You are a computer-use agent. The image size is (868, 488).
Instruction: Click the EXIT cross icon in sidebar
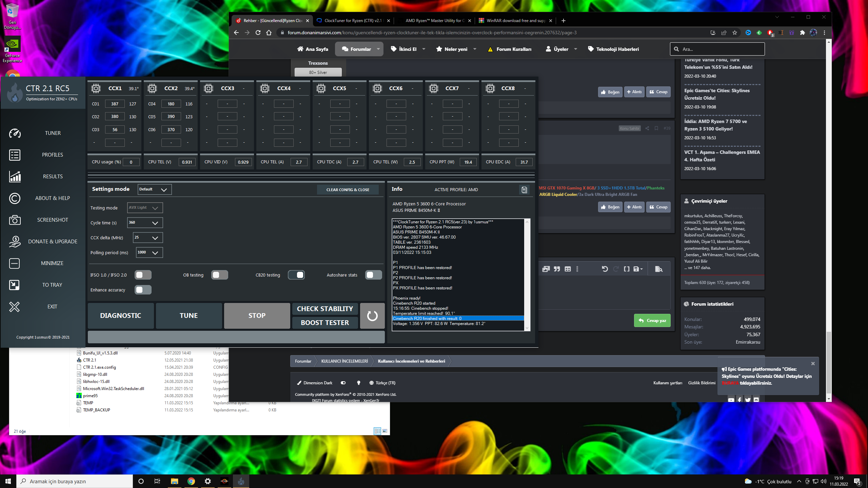(15, 307)
